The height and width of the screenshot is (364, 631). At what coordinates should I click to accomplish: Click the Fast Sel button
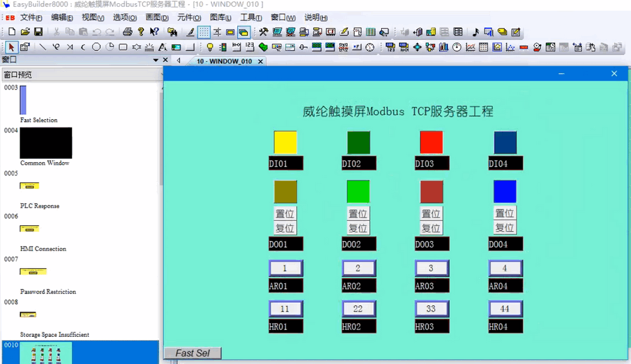point(192,353)
